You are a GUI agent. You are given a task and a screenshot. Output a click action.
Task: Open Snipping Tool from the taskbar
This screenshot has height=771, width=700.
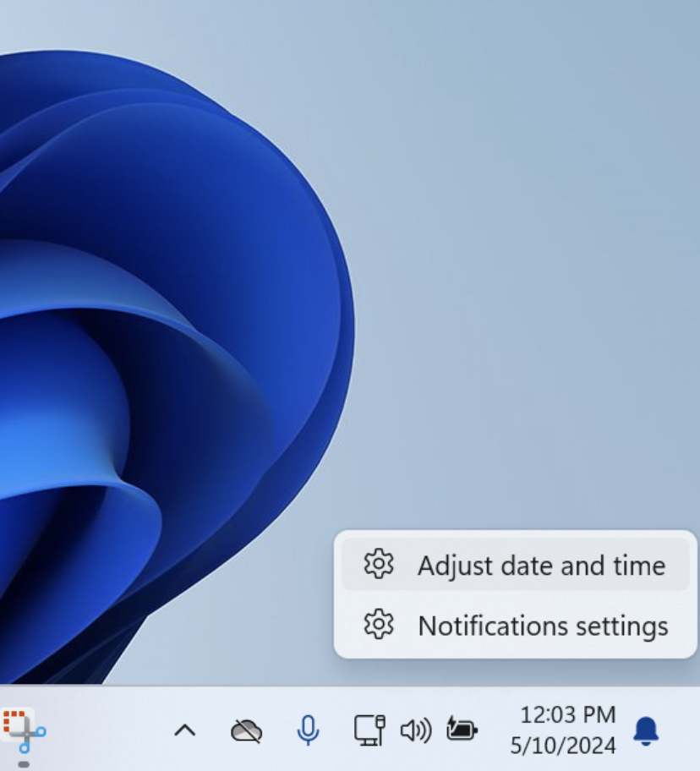pyautogui.click(x=23, y=731)
